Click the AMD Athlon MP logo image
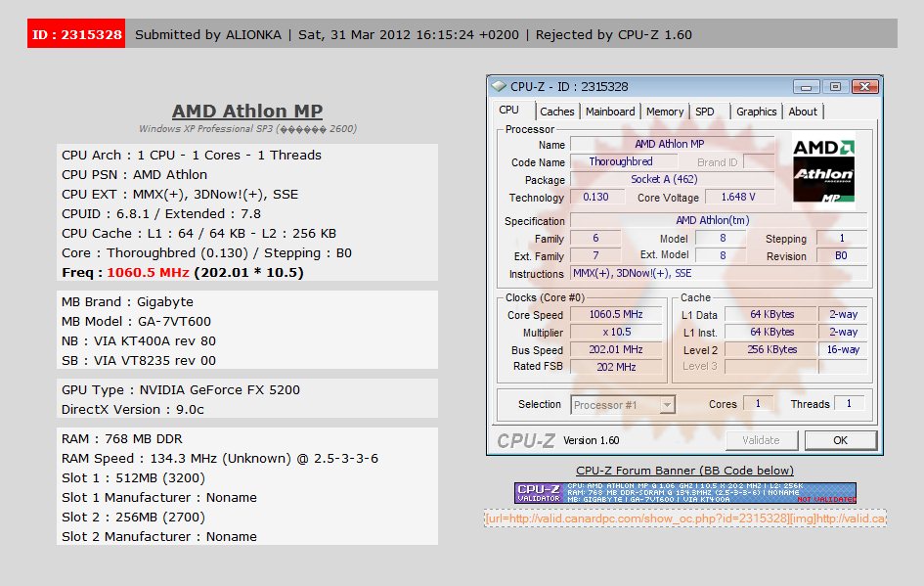 click(823, 171)
